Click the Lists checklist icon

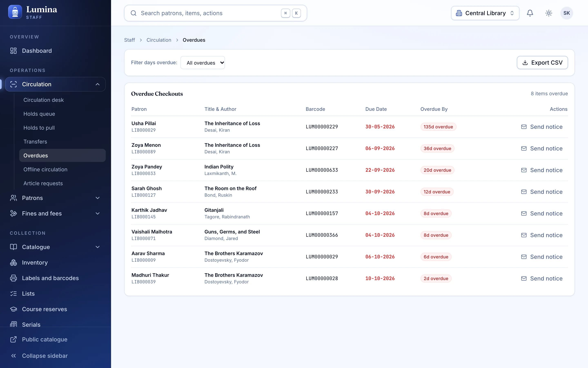tap(13, 294)
